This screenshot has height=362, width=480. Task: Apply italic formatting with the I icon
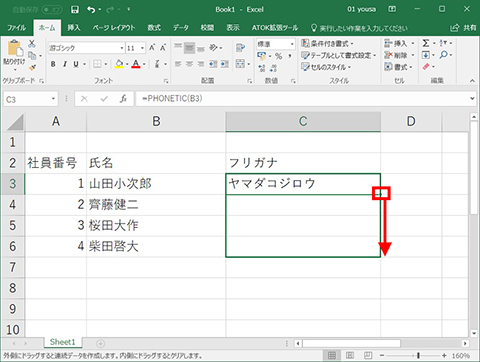[x=65, y=64]
